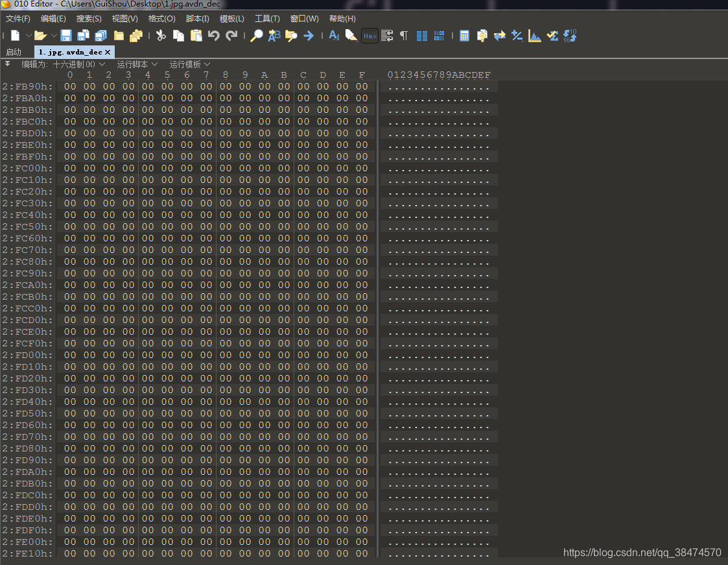Click ASCII ruler 0123456789ABCDEF
The image size is (728, 565).
(439, 75)
